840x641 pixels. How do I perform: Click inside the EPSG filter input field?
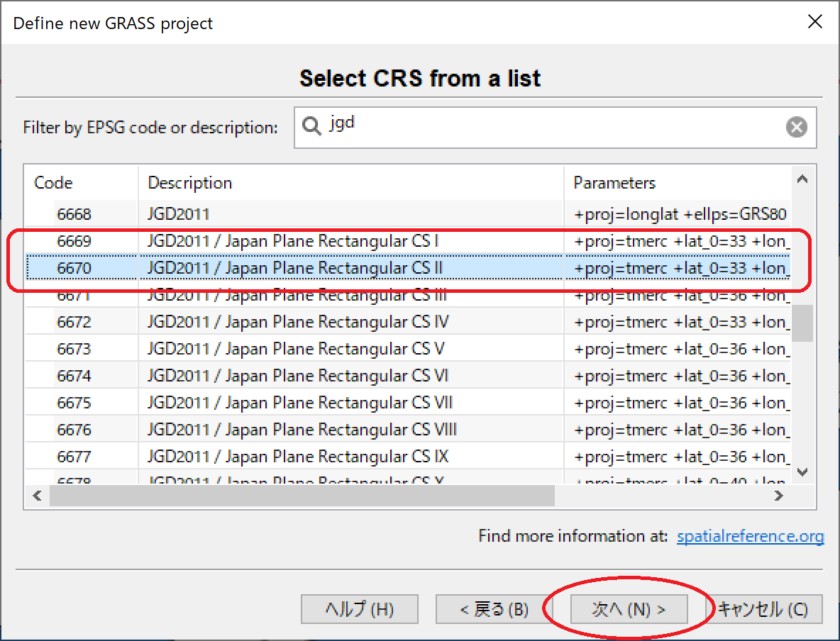pyautogui.click(x=497, y=127)
